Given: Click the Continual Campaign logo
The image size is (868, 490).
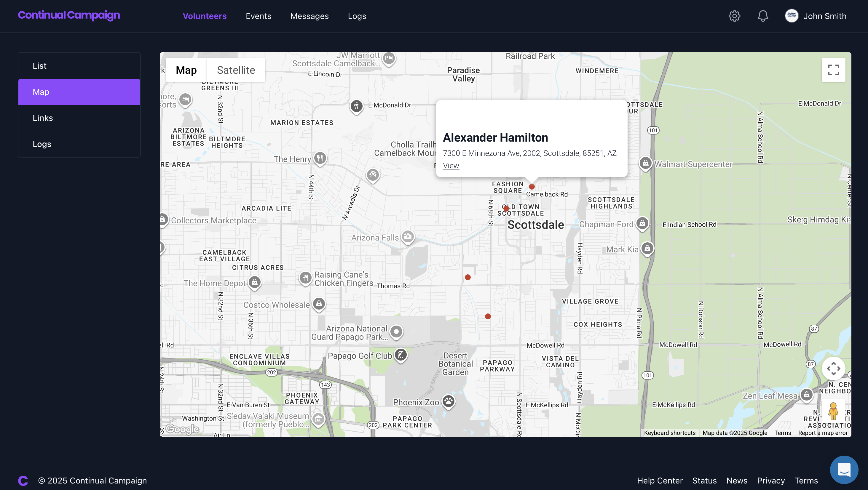Looking at the screenshot, I should [69, 15].
